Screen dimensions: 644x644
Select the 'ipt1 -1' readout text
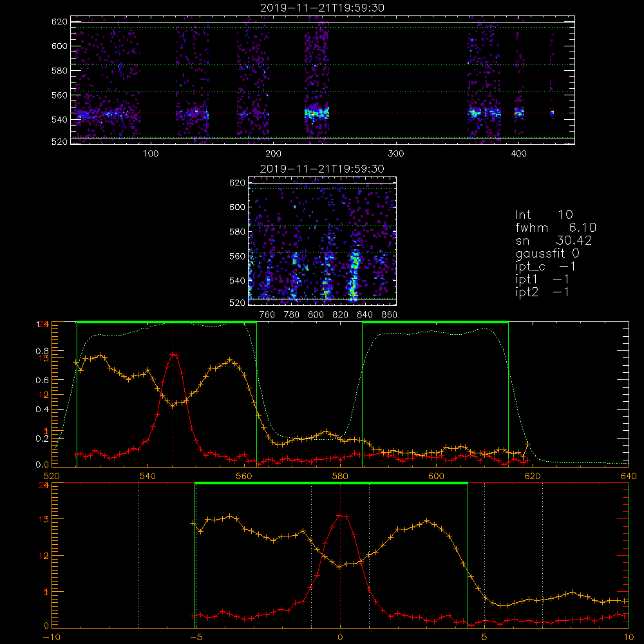pyautogui.click(x=542, y=279)
